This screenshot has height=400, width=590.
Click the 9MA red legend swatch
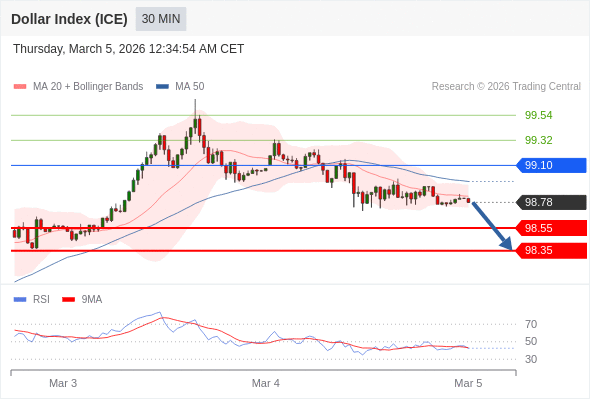pyautogui.click(x=68, y=300)
